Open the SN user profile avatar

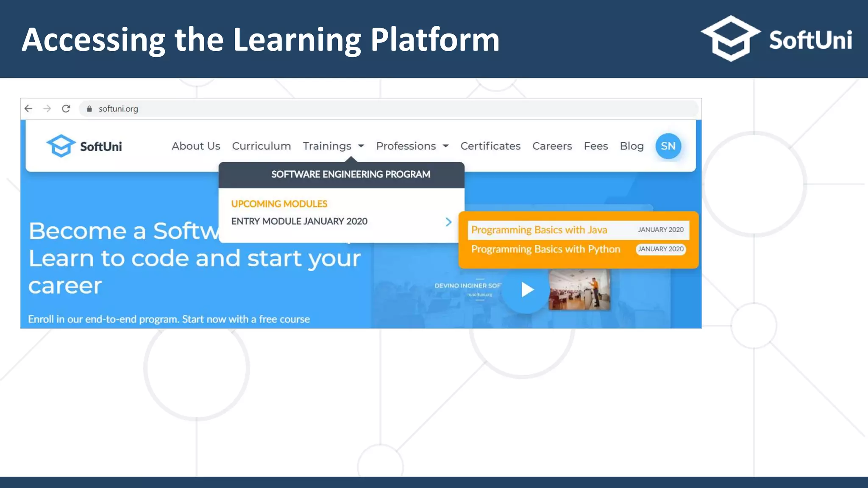(x=668, y=146)
